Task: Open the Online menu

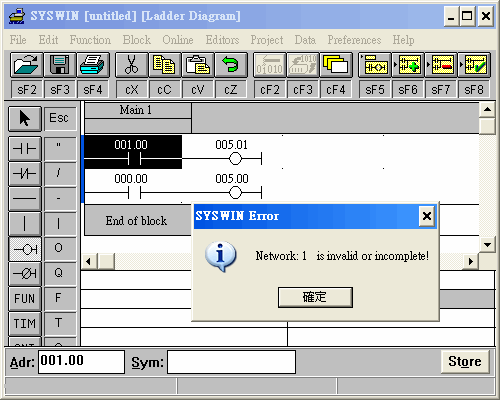Action: [178, 40]
